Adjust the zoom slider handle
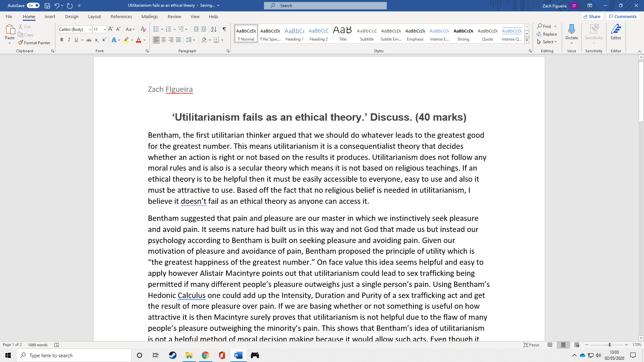 tap(609, 345)
